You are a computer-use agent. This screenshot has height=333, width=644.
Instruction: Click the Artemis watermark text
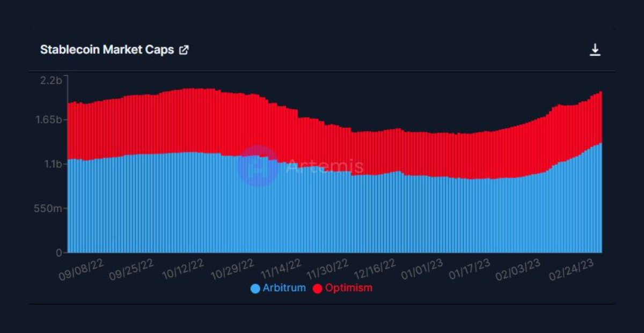325,166
